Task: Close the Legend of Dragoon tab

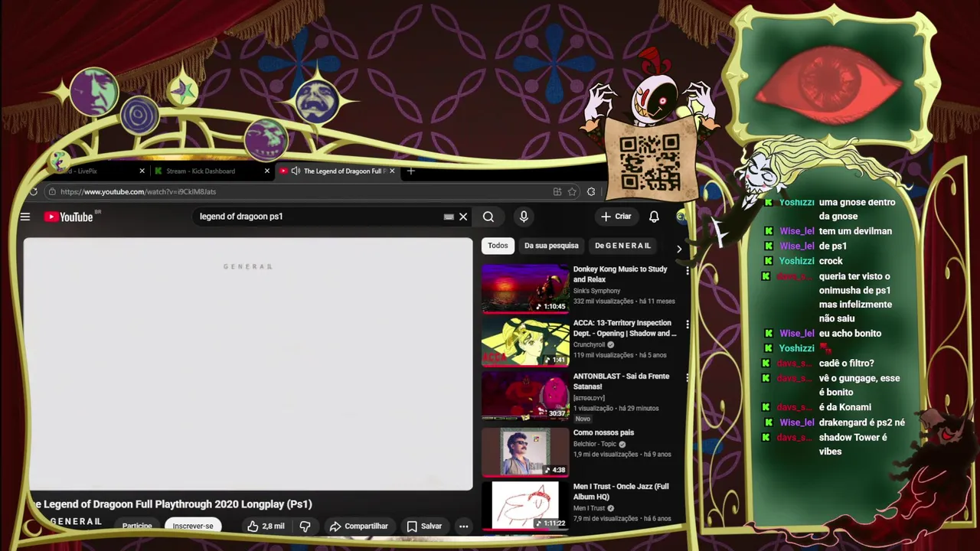Action: [393, 171]
